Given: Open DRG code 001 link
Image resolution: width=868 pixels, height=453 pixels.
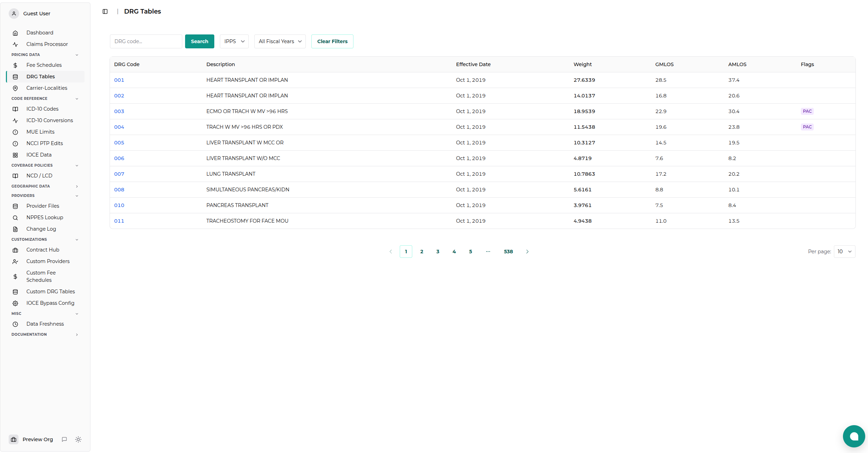Looking at the screenshot, I should pyautogui.click(x=119, y=80).
